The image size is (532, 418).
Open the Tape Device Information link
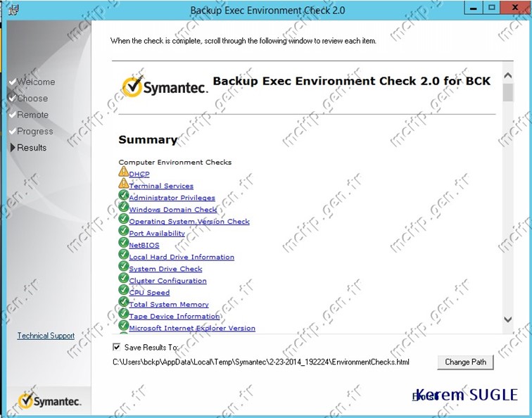[x=175, y=317]
